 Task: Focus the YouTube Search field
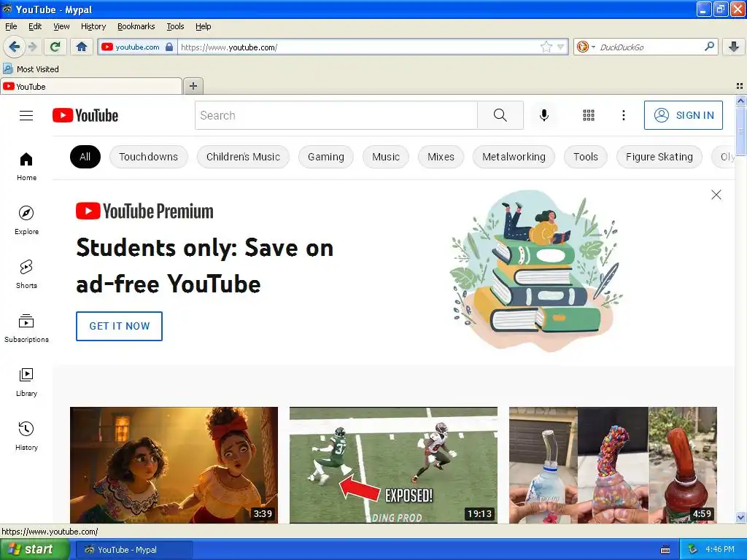pyautogui.click(x=336, y=115)
